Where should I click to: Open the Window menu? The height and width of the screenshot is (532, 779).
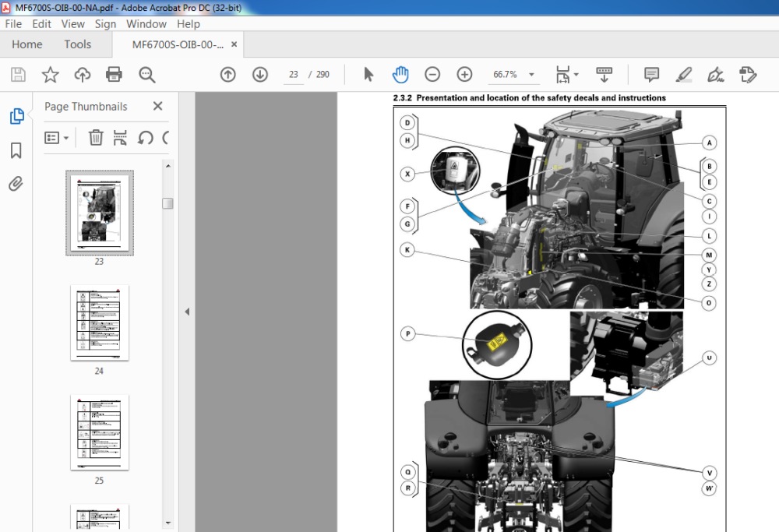pyautogui.click(x=146, y=24)
